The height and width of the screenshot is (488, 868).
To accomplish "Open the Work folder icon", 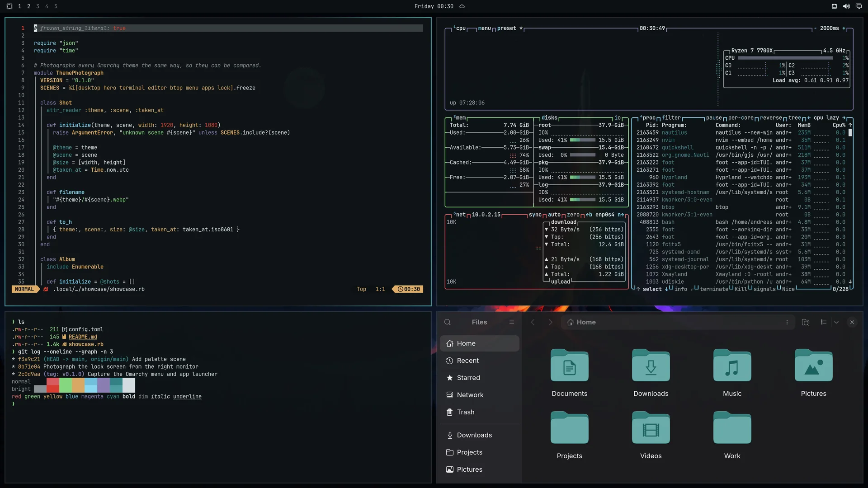I will point(732,428).
